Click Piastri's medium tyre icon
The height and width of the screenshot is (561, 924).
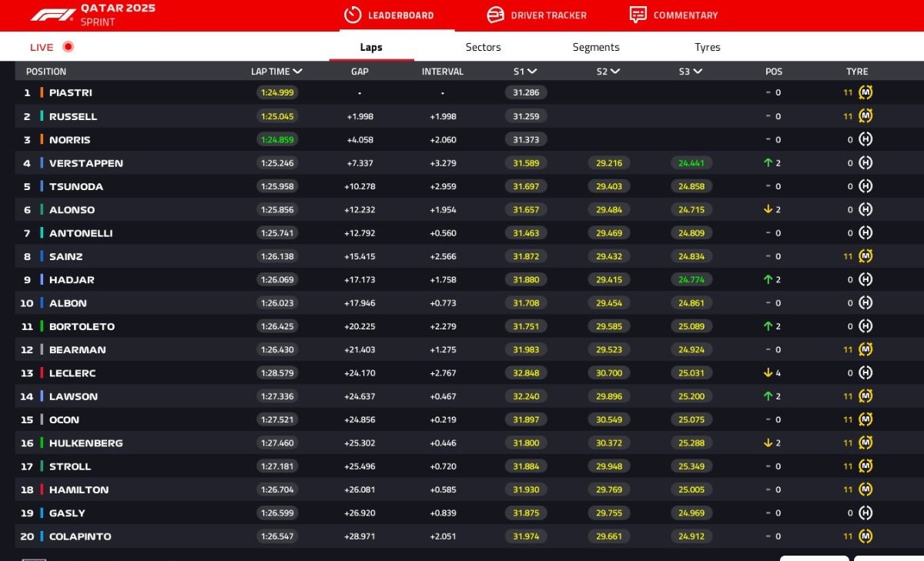point(865,92)
